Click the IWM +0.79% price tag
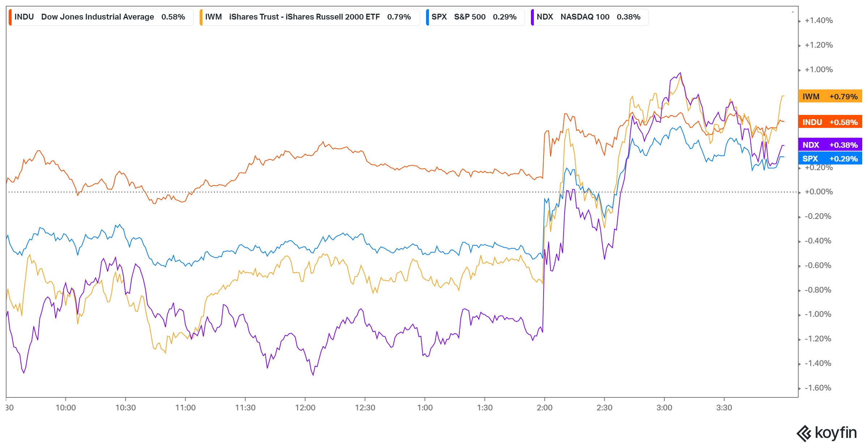 click(830, 96)
